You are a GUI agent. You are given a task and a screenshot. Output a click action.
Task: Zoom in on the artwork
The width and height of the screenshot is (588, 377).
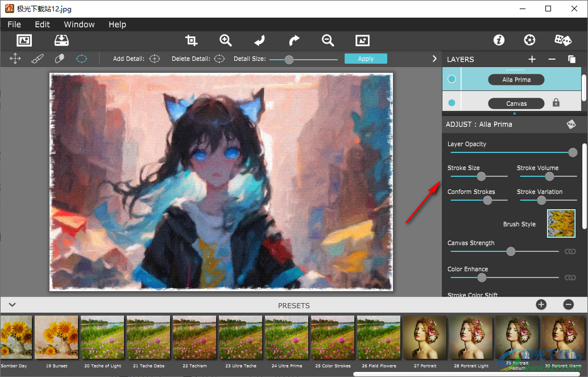[x=225, y=40]
